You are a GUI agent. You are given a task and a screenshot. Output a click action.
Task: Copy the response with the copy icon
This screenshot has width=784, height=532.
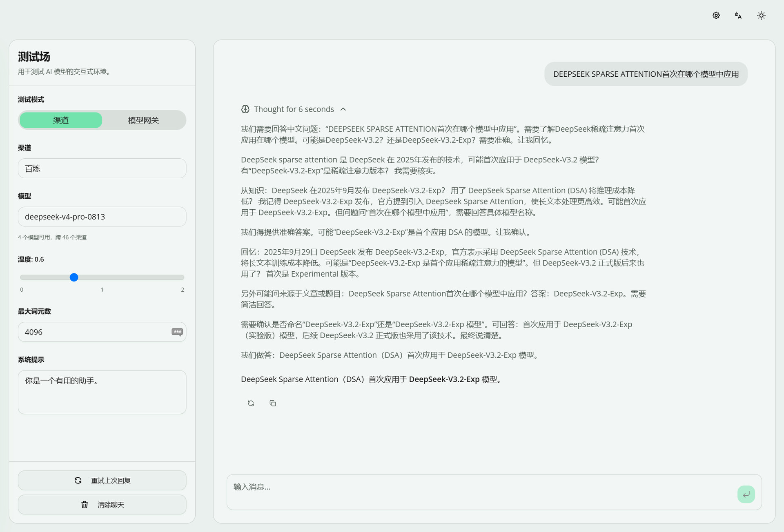click(273, 403)
